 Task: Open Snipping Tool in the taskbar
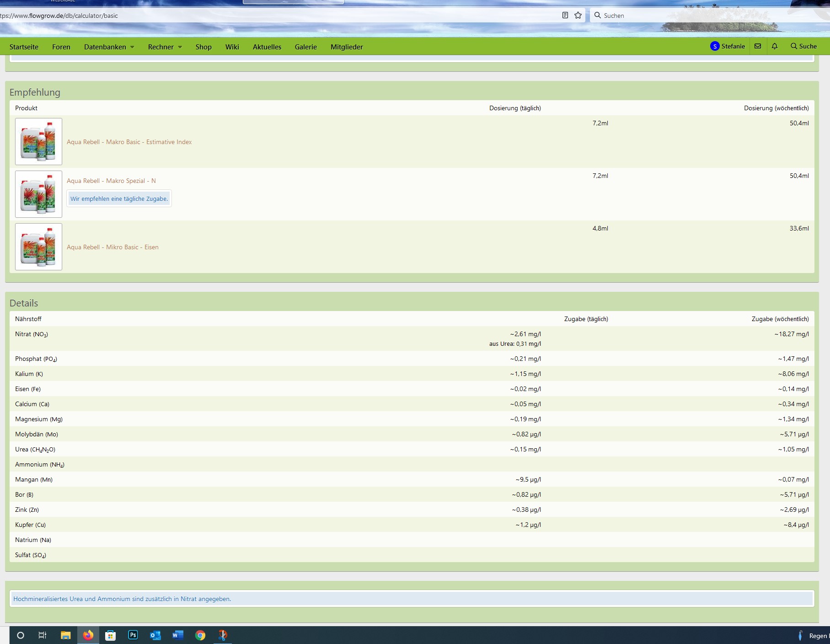(x=223, y=635)
